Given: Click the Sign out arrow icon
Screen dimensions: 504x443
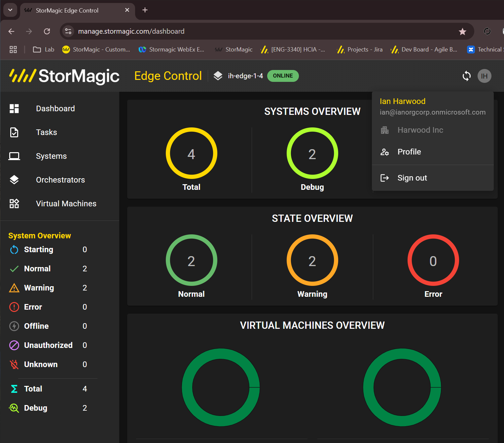Looking at the screenshot, I should pyautogui.click(x=385, y=178).
